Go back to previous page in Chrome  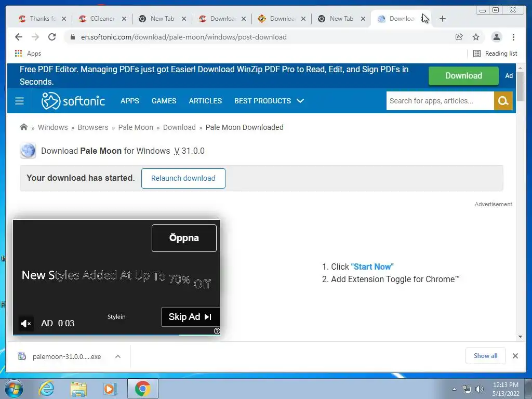19,37
